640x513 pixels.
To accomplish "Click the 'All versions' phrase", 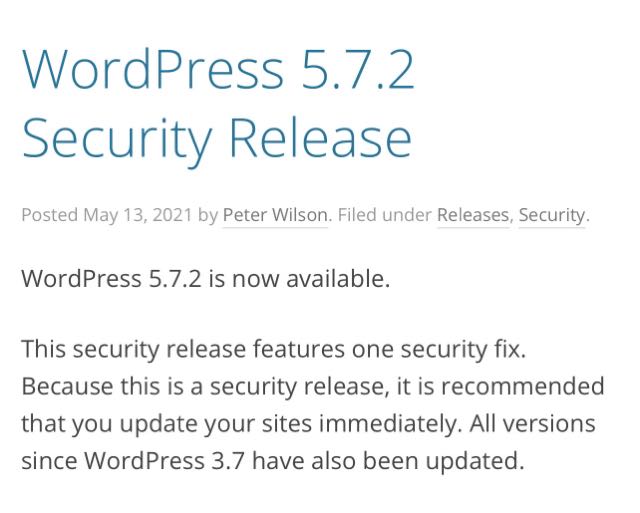I will [x=532, y=424].
